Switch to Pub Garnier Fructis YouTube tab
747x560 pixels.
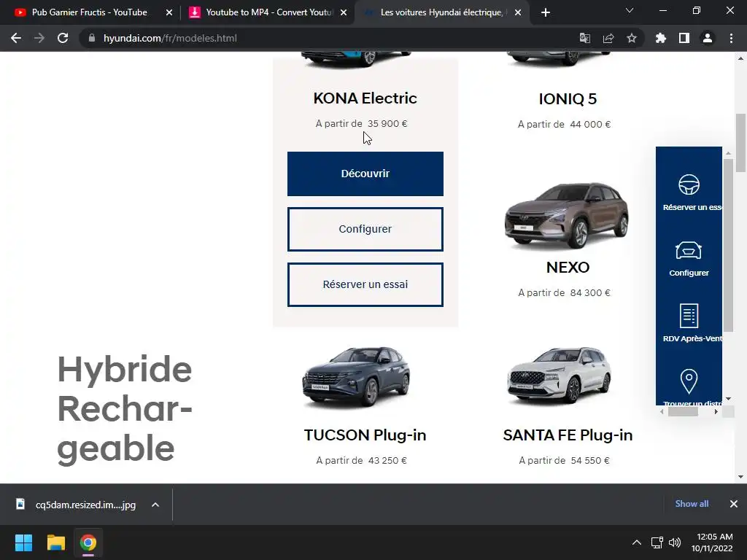coord(89,12)
